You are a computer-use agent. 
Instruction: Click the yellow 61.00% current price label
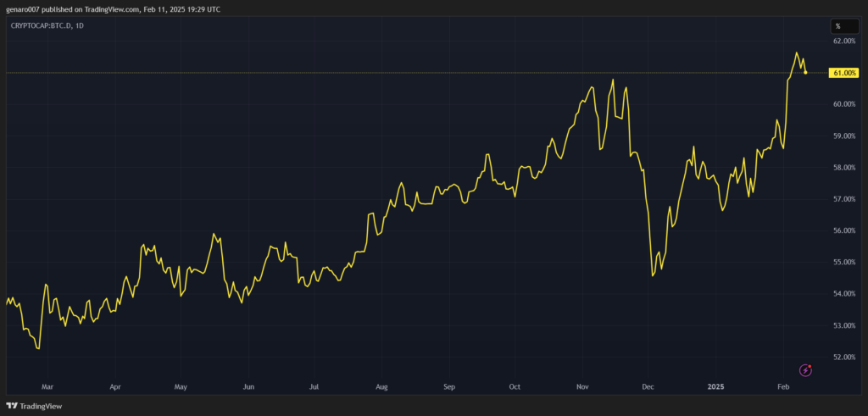[844, 74]
